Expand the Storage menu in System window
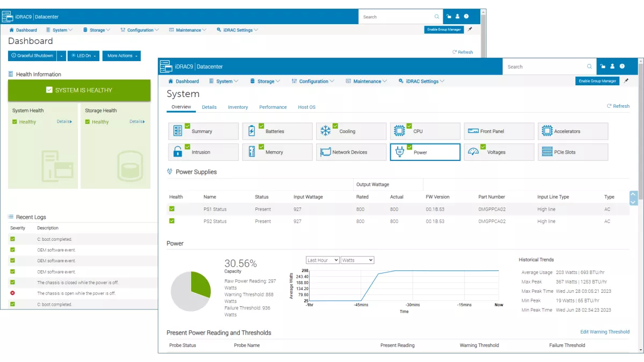 coord(265,82)
